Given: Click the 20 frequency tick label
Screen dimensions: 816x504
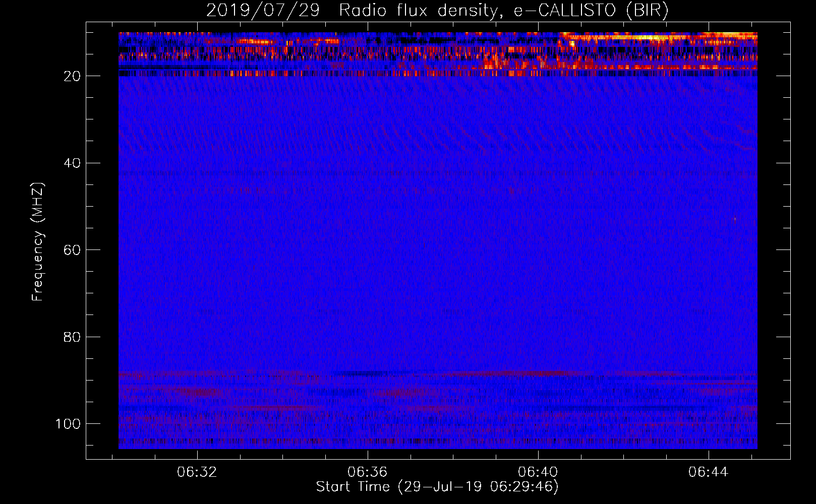Looking at the screenshot, I should pos(72,76).
